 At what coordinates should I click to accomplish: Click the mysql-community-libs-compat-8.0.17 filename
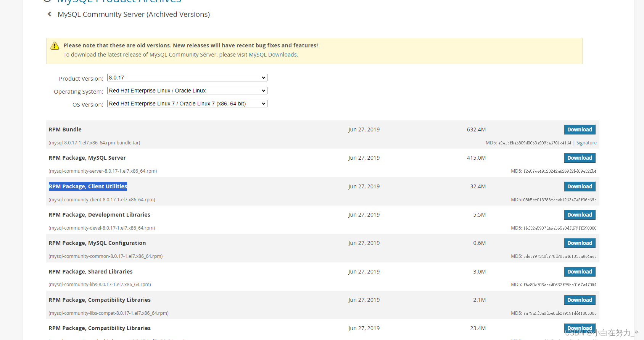(x=108, y=313)
